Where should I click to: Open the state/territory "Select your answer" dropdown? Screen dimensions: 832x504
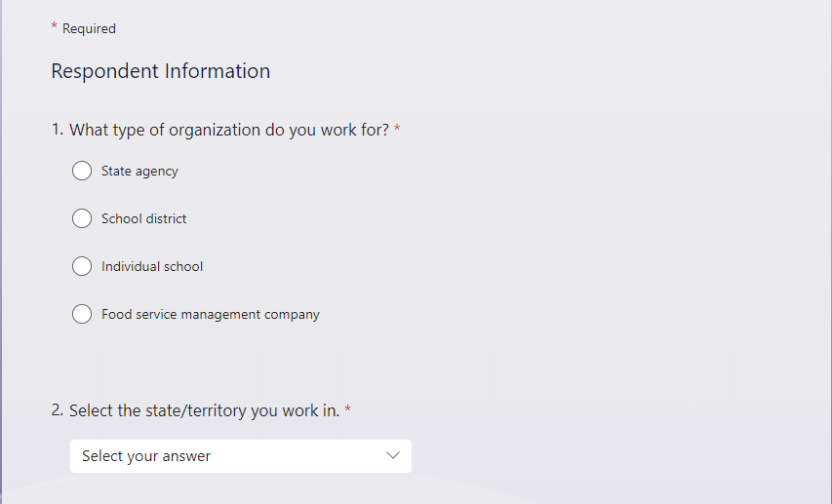click(x=240, y=456)
